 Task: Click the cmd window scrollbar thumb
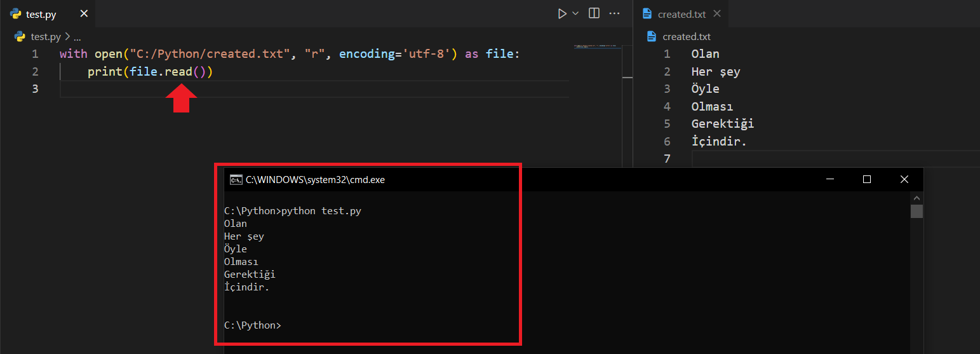point(916,211)
